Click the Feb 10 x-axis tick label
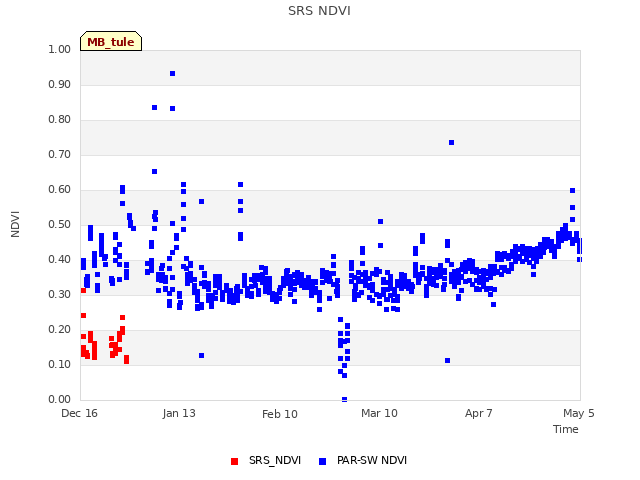The width and height of the screenshot is (640, 480). pos(280,414)
